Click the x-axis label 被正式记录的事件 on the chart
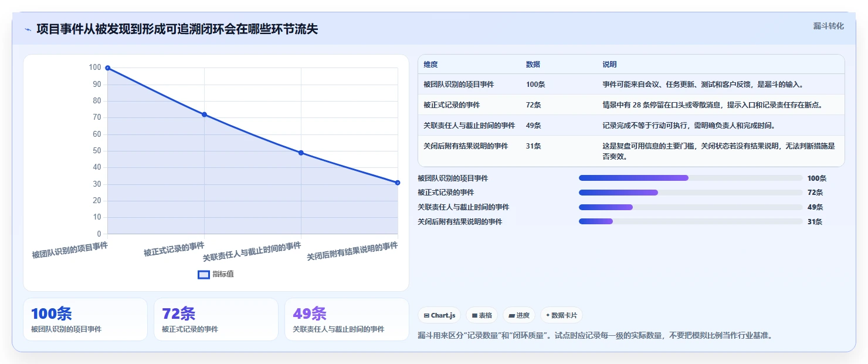This screenshot has width=868, height=364. (174, 249)
